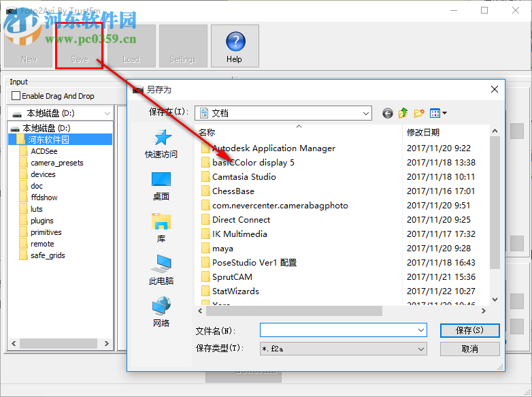The image size is (532, 397).
Task: Click the Save toolbar button
Action: (x=80, y=46)
